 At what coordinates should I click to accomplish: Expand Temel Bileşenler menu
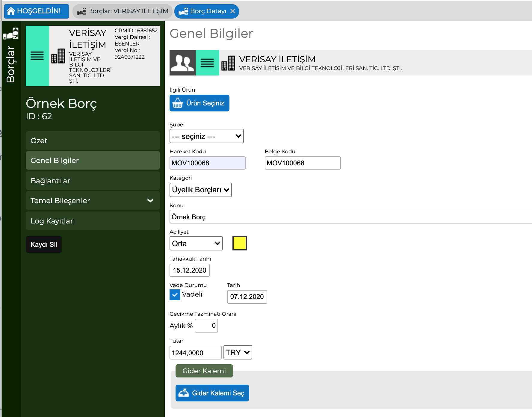pyautogui.click(x=93, y=200)
